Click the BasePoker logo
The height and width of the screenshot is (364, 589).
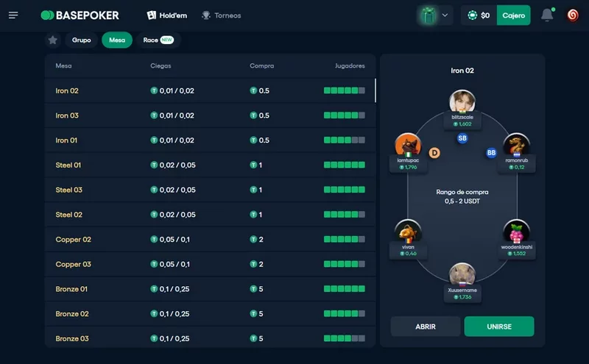coord(80,15)
